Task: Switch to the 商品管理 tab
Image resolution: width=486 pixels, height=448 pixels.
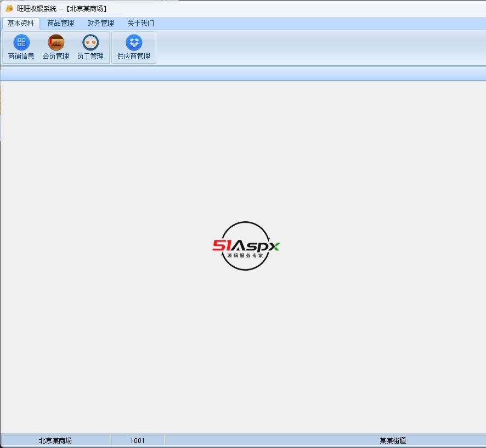Action: coord(60,23)
